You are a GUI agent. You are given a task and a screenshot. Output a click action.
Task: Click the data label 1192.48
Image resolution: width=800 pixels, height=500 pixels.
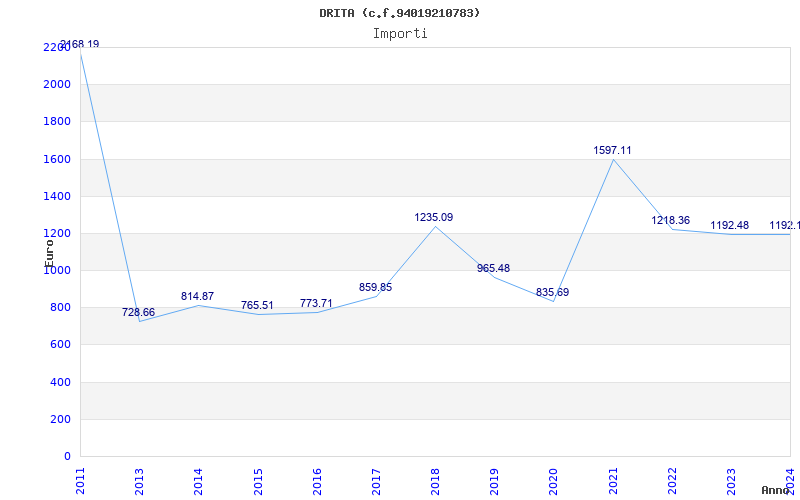click(x=730, y=226)
